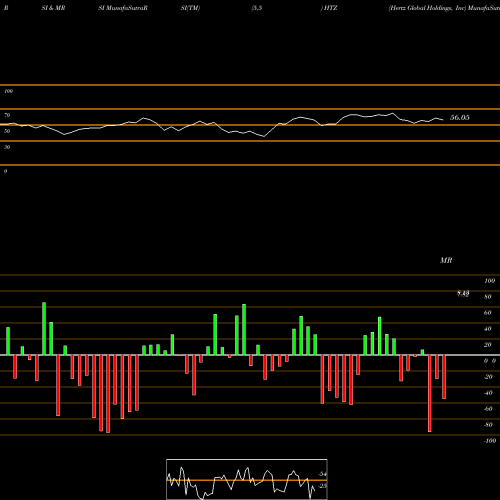Click the 25 label in the mini chart
Viewport: 500px width, 500px height.
pos(322,486)
